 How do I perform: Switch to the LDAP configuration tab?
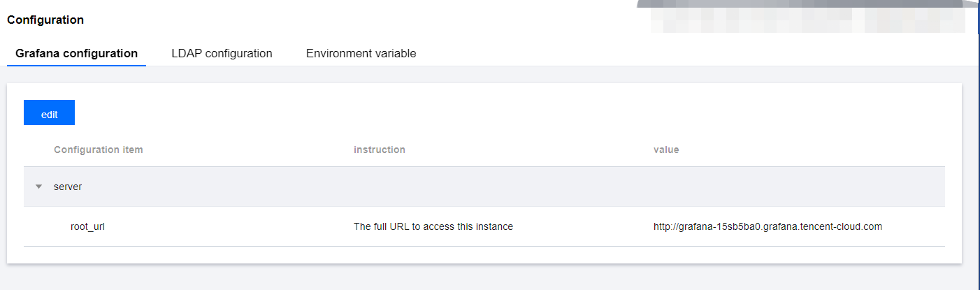click(222, 53)
